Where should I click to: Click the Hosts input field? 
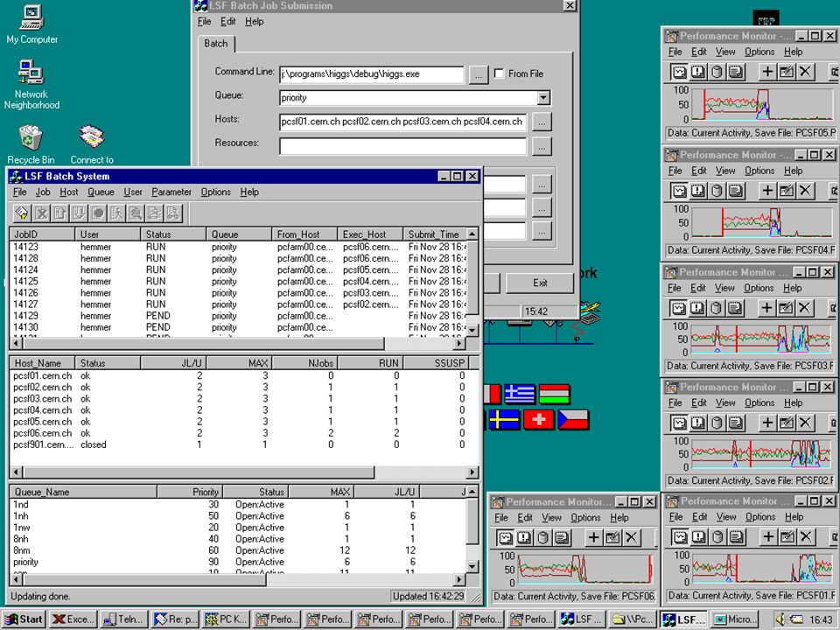[x=402, y=122]
